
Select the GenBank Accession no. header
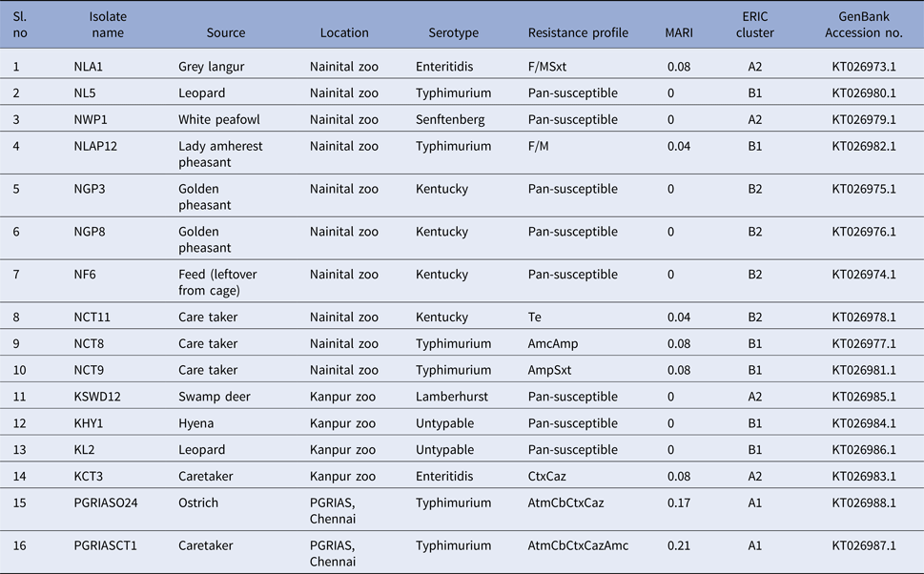click(x=864, y=25)
